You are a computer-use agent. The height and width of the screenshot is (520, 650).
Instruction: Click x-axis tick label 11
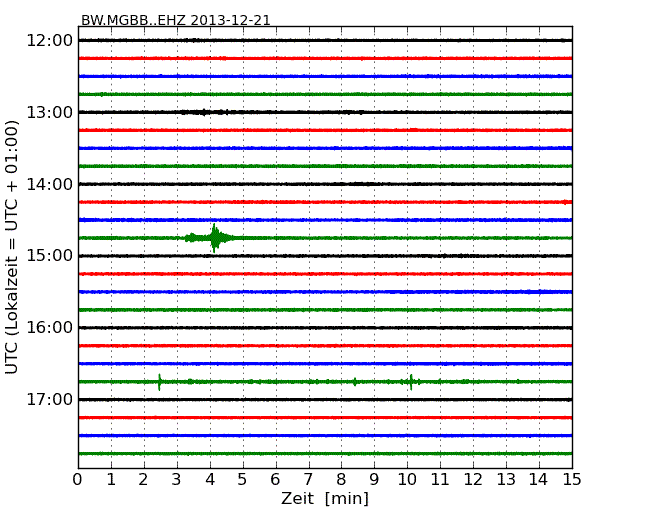(440, 480)
